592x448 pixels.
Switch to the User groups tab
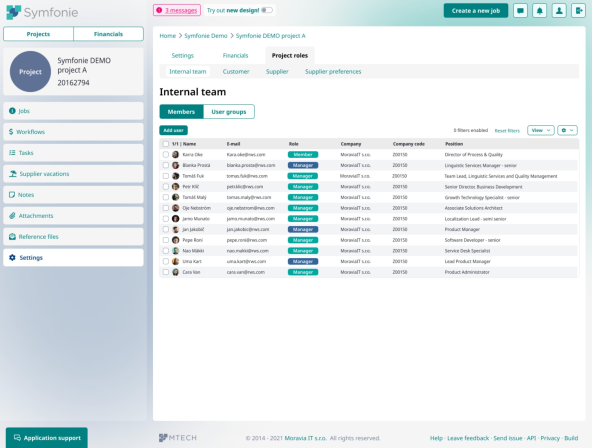click(229, 112)
